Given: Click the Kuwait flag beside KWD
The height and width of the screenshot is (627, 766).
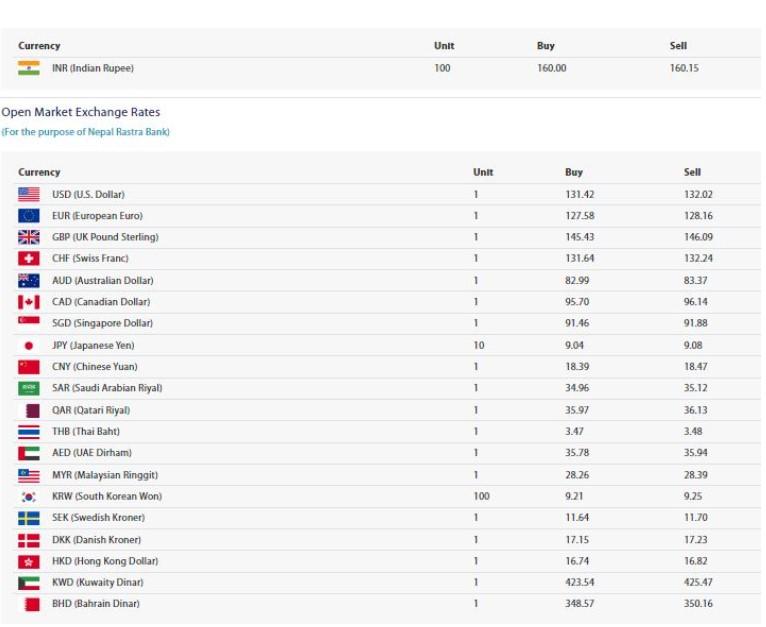Looking at the screenshot, I should [29, 583].
